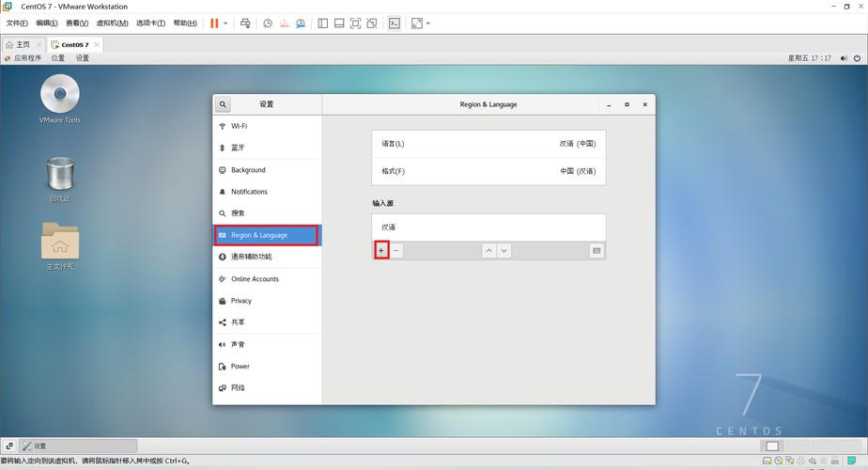Select 网络 network in settings sidebar
868x470 pixels.
point(267,388)
